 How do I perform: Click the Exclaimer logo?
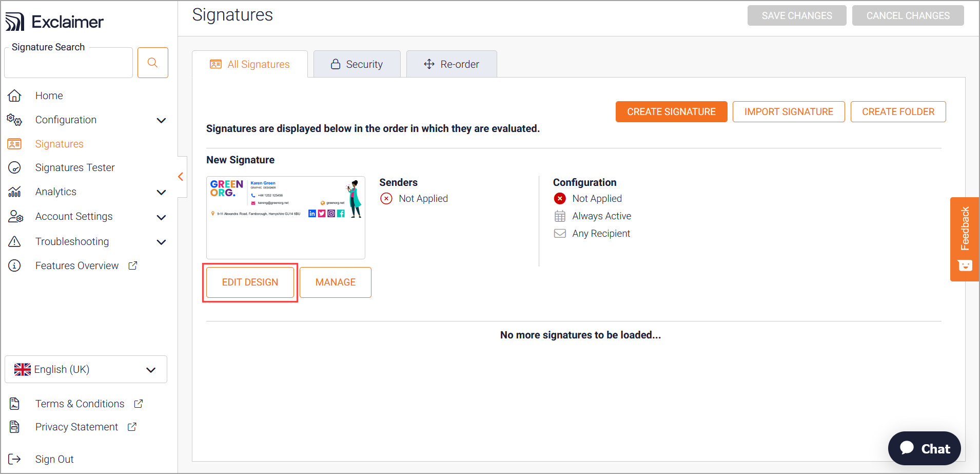coord(54,22)
